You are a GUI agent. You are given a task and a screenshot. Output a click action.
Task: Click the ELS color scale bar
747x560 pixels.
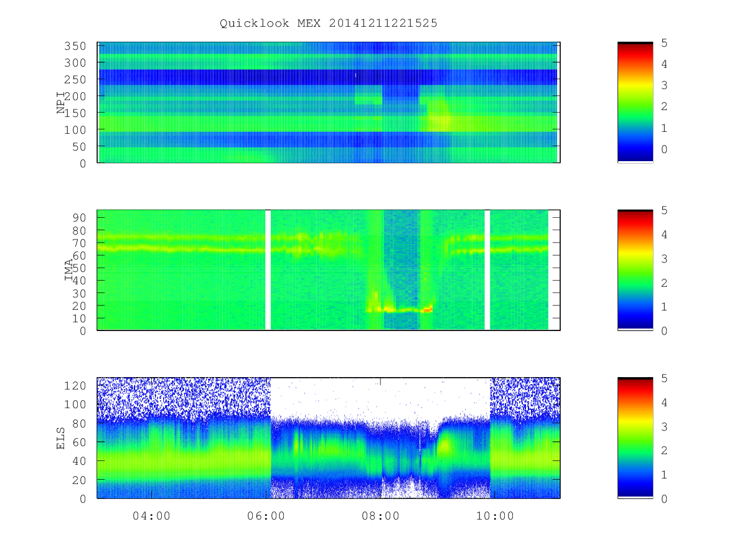635,437
